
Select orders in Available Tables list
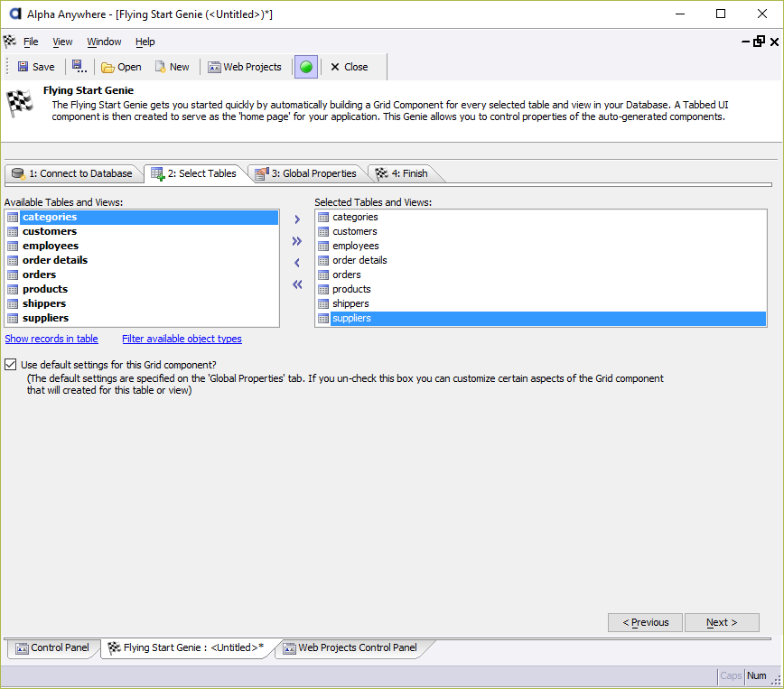click(142, 275)
